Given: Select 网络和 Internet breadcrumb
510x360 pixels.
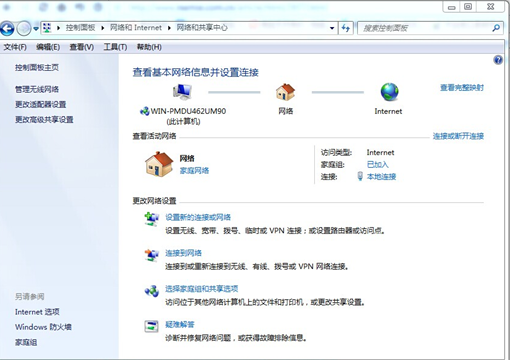Looking at the screenshot, I should 136,28.
